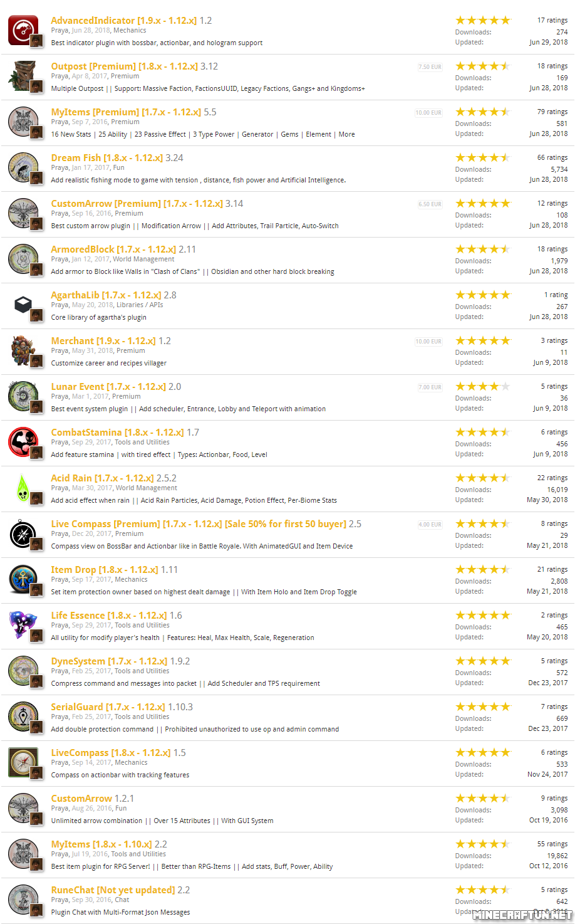The width and height of the screenshot is (575, 924).
Task: Open the Outpost tower resource icon
Action: (x=23, y=76)
